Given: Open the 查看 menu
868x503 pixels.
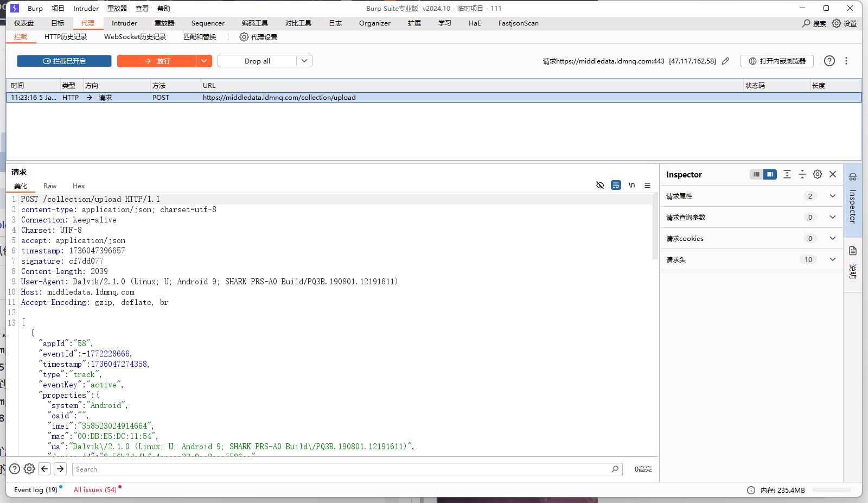Looking at the screenshot, I should pyautogui.click(x=142, y=8).
